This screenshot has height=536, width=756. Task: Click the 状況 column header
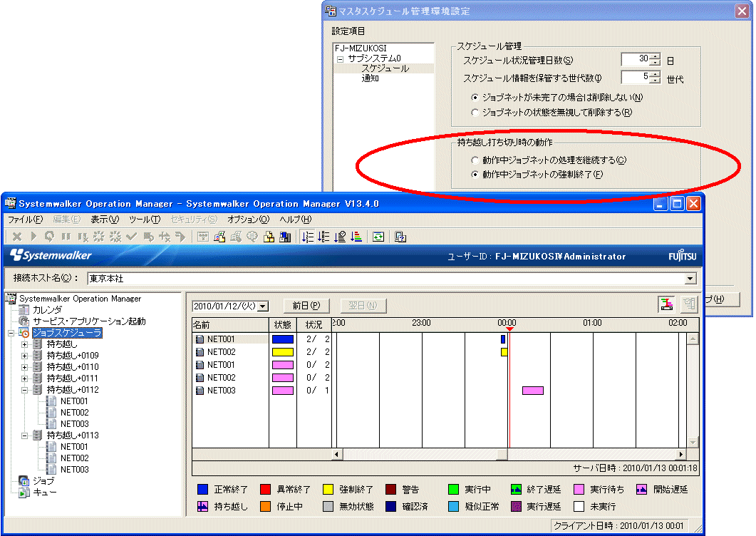point(314,325)
